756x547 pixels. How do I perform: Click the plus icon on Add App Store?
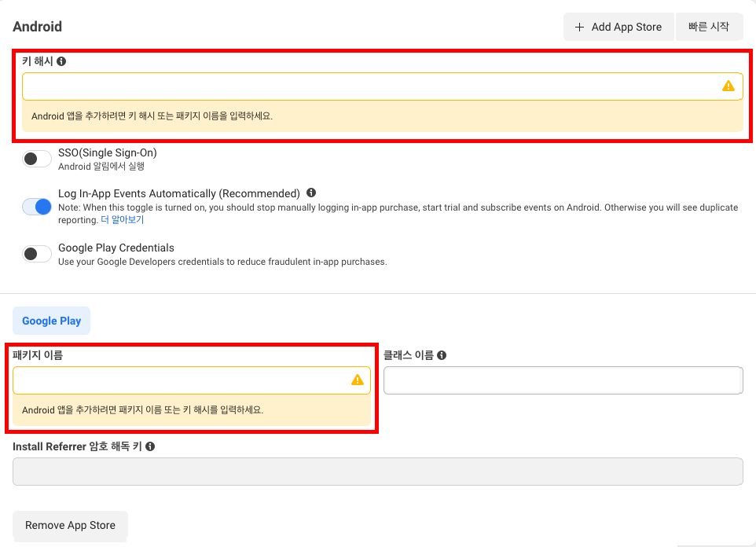coord(580,27)
